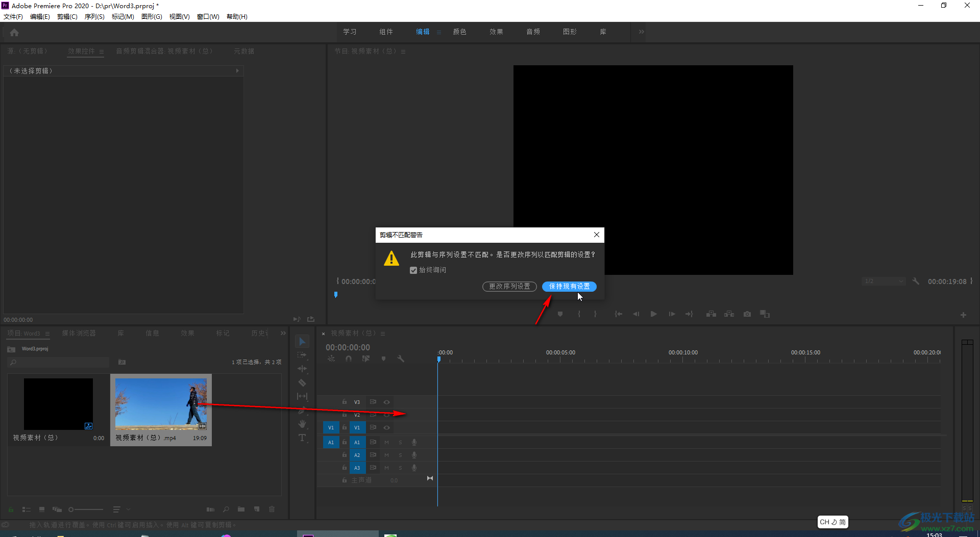Go to In point in program monitor
This screenshot has height=537, width=980.
[618, 314]
